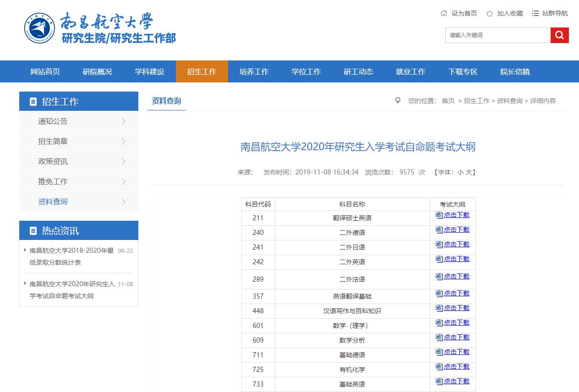Viewport: 579px width, 392px height.
Task: Click the page title 南昌航空大学2020年研究生入学考试自命题考试大纲
Action: pyautogui.click(x=358, y=147)
